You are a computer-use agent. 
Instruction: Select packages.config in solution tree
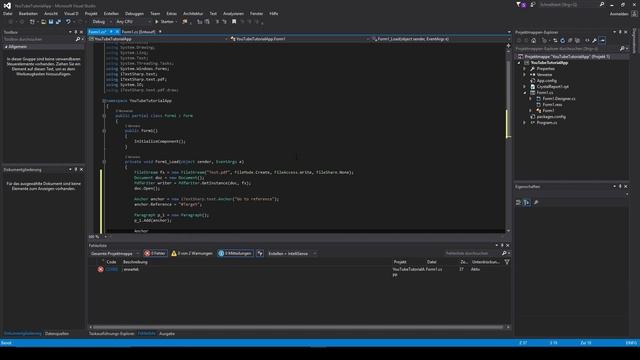pos(551,117)
